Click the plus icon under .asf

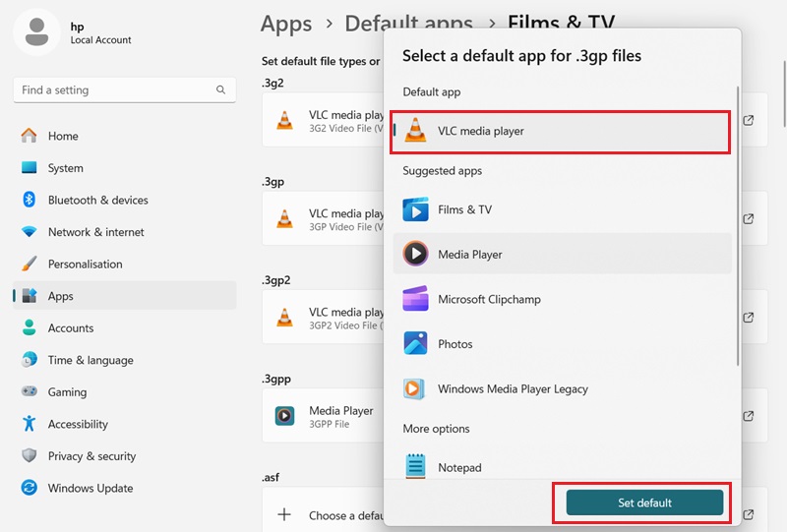284,514
